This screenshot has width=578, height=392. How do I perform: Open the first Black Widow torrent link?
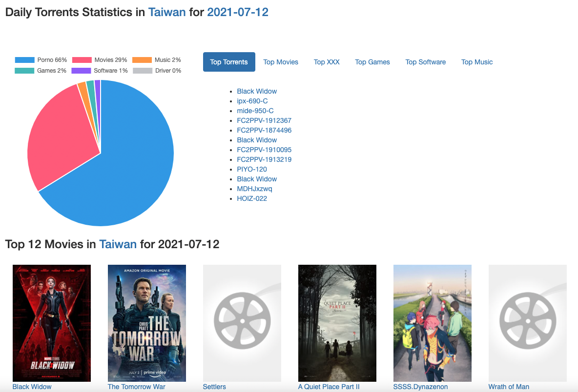click(257, 91)
